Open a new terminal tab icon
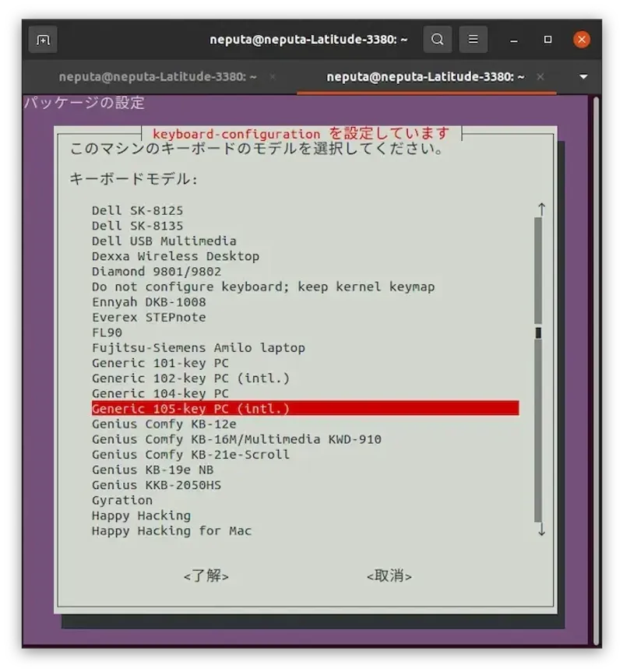The height and width of the screenshot is (672, 623). [43, 40]
